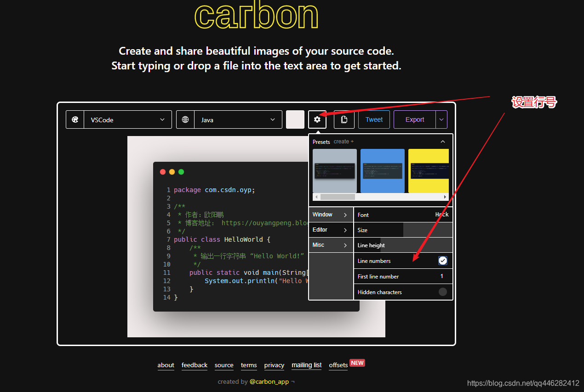The image size is (584, 392).
Task: Click the 'public class HelloWorld {' code line
Action: tap(222, 239)
